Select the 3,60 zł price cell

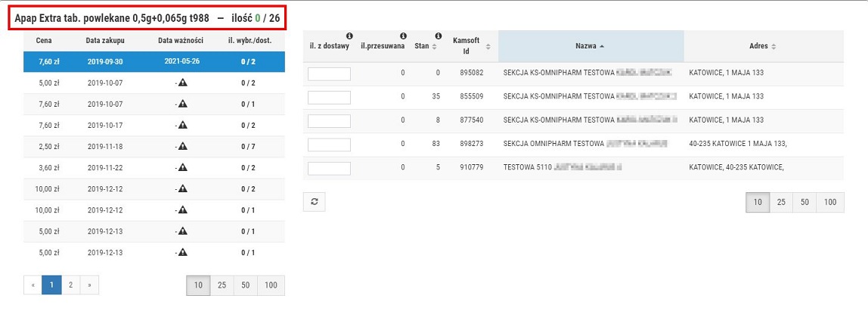click(x=48, y=168)
